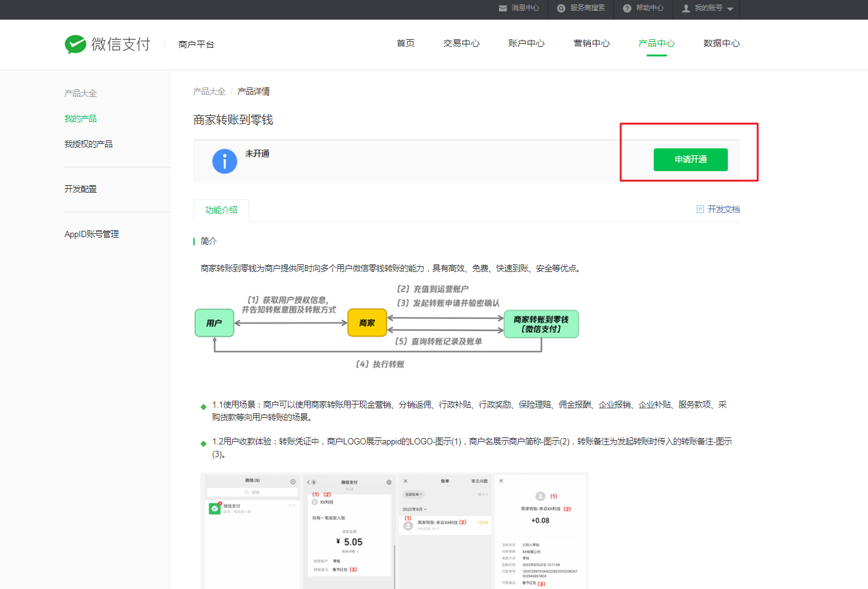Click the green 申请开通 button
868x589 pixels.
point(690,160)
